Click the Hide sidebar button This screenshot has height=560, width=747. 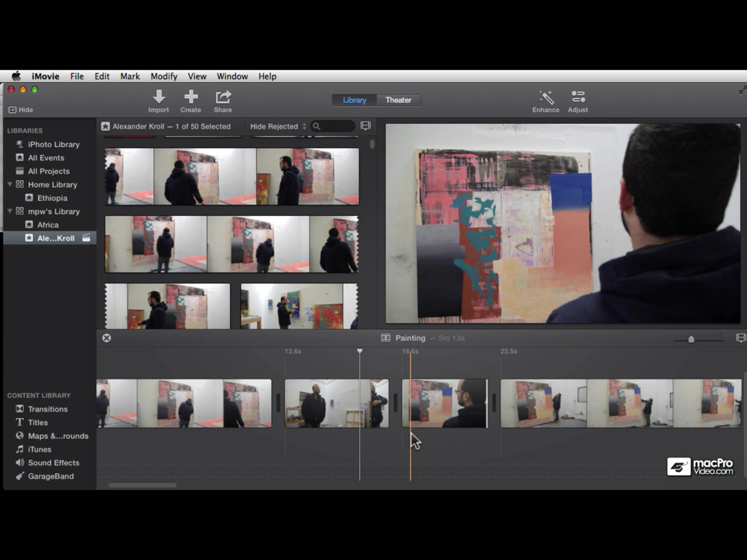(x=21, y=110)
